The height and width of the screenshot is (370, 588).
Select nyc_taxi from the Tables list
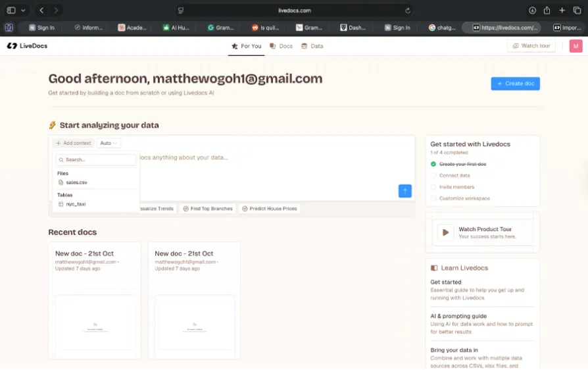[x=95, y=204]
